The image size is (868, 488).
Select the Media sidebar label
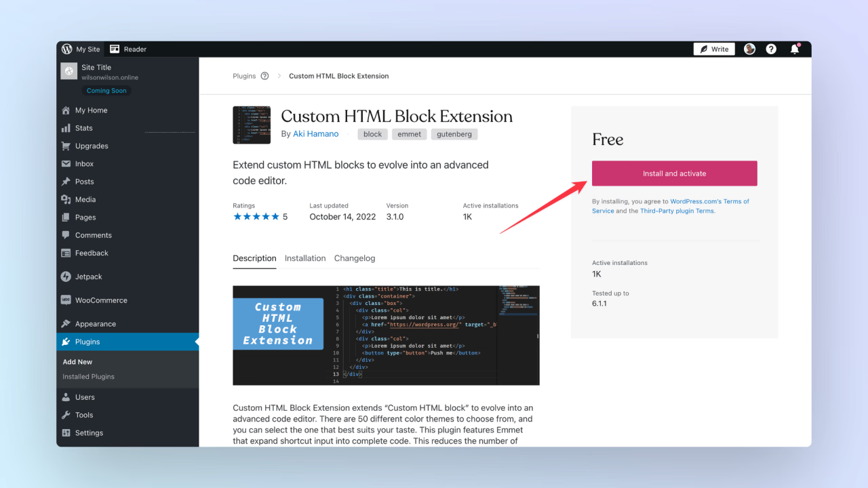pos(85,199)
